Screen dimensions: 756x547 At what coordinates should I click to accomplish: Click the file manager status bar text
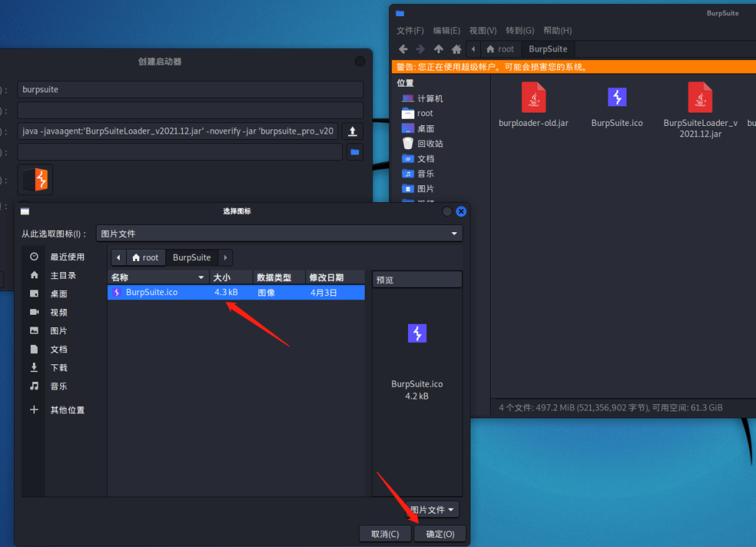(x=610, y=408)
